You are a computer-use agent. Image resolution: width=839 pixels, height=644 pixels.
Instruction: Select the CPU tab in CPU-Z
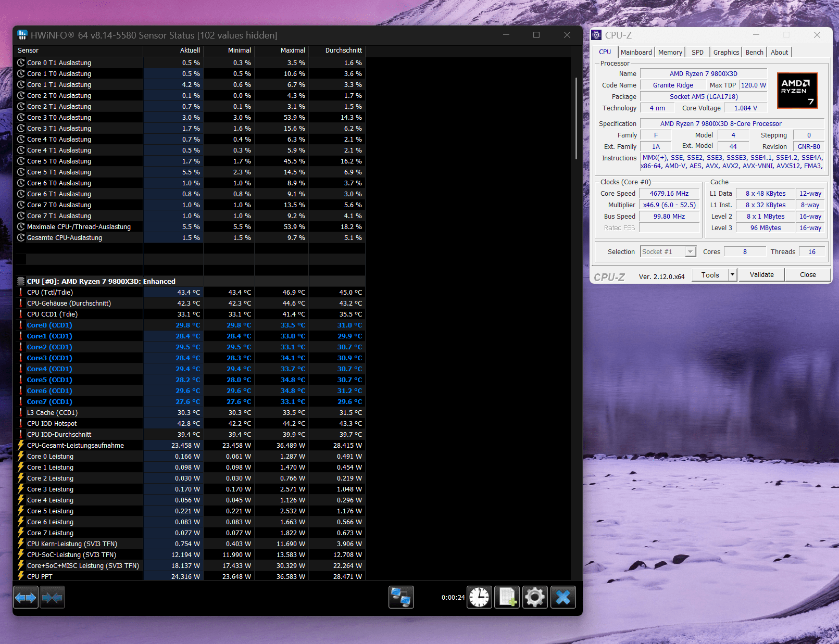[x=605, y=52]
